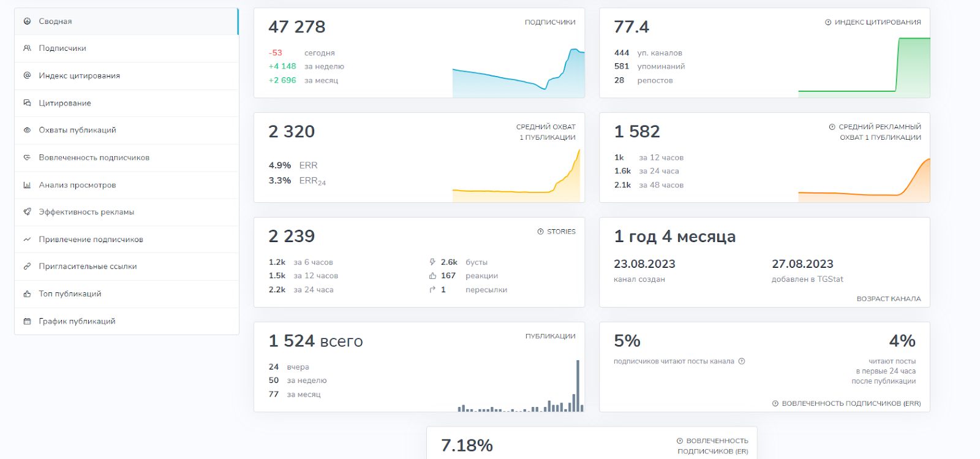Select Охваты публикаций in sidebar

pos(126,131)
